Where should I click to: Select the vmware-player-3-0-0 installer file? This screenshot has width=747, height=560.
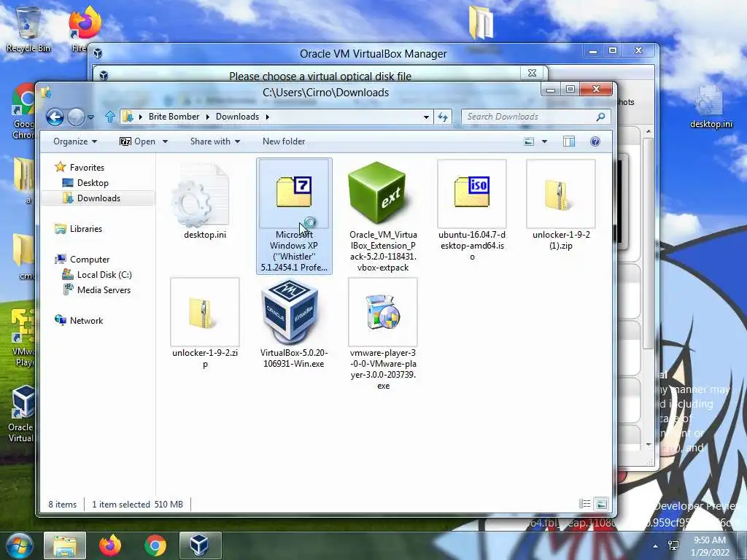pyautogui.click(x=382, y=334)
